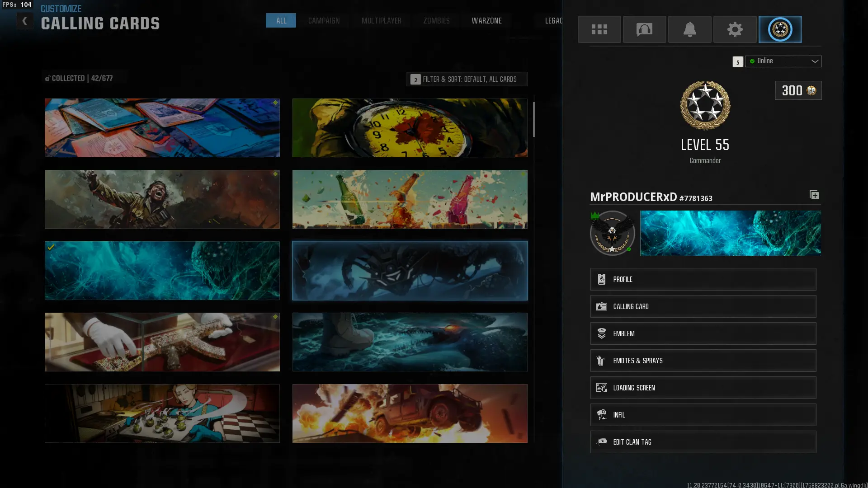Switch to the Warzone tab
The image size is (868, 488).
point(486,21)
